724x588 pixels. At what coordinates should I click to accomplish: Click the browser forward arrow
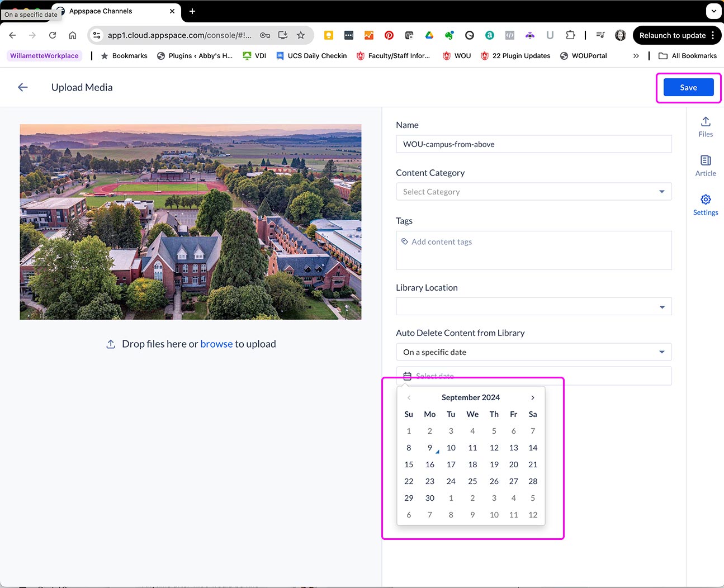click(x=32, y=35)
